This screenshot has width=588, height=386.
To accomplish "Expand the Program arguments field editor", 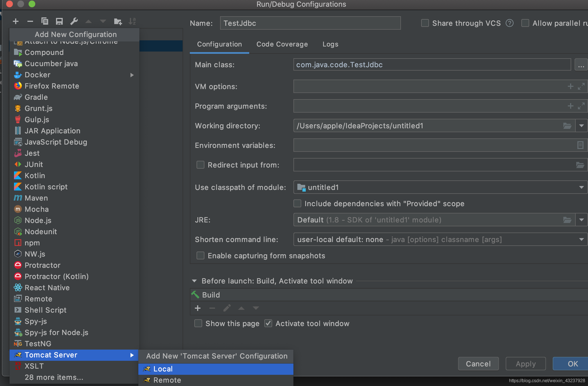I will (x=581, y=106).
